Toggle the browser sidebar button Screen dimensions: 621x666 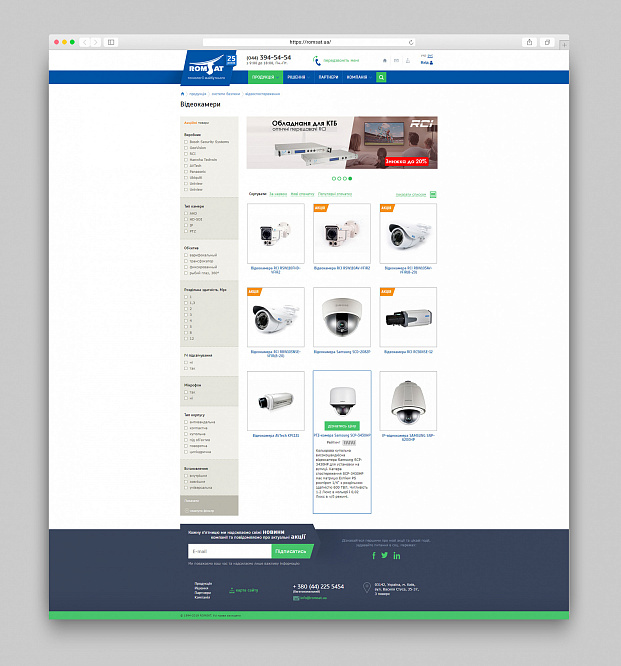tap(111, 42)
